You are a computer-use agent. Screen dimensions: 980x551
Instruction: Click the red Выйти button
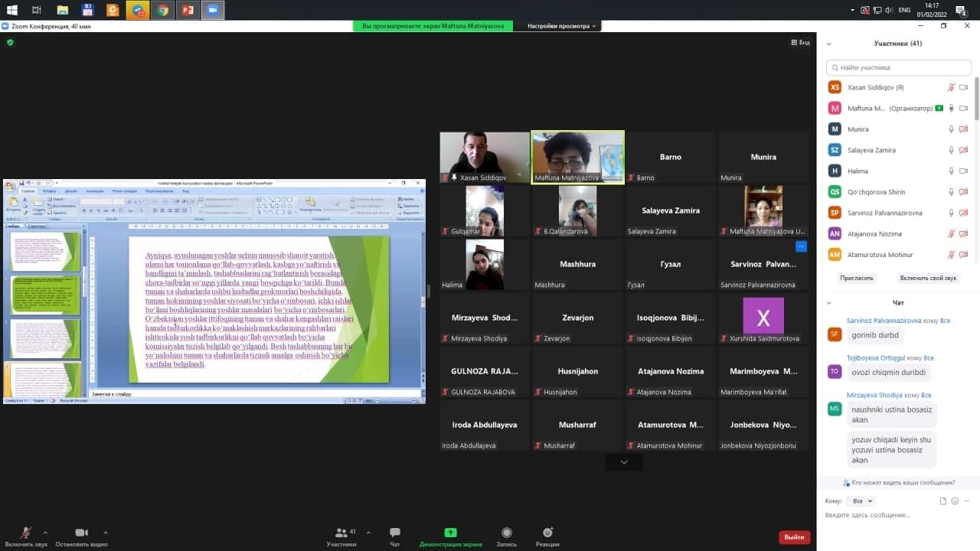[795, 537]
